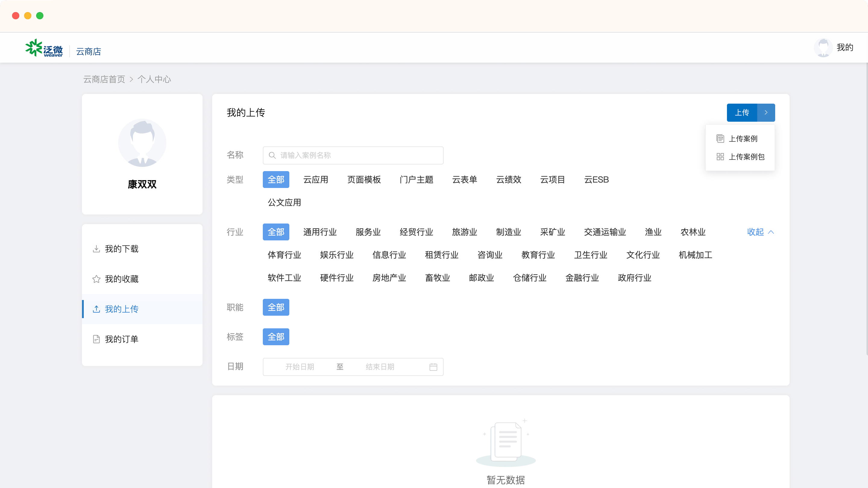868x488 pixels.
Task: Choose 上传案例 from the dropdown menu
Action: pyautogui.click(x=740, y=139)
